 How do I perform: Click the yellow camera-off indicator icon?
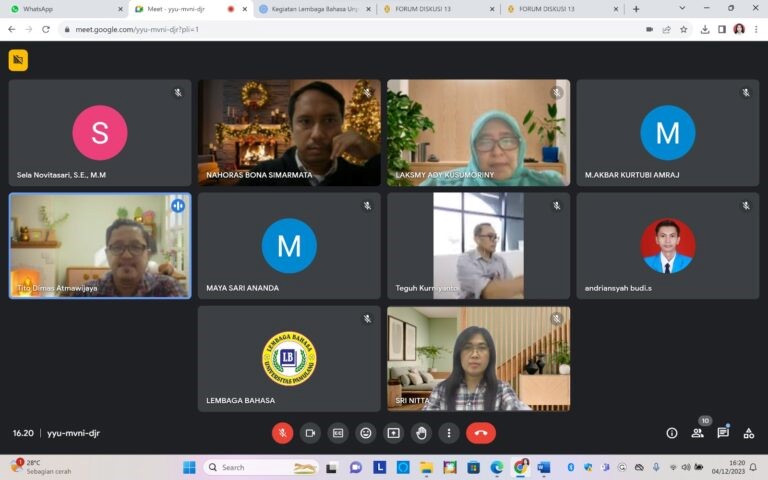pos(18,60)
